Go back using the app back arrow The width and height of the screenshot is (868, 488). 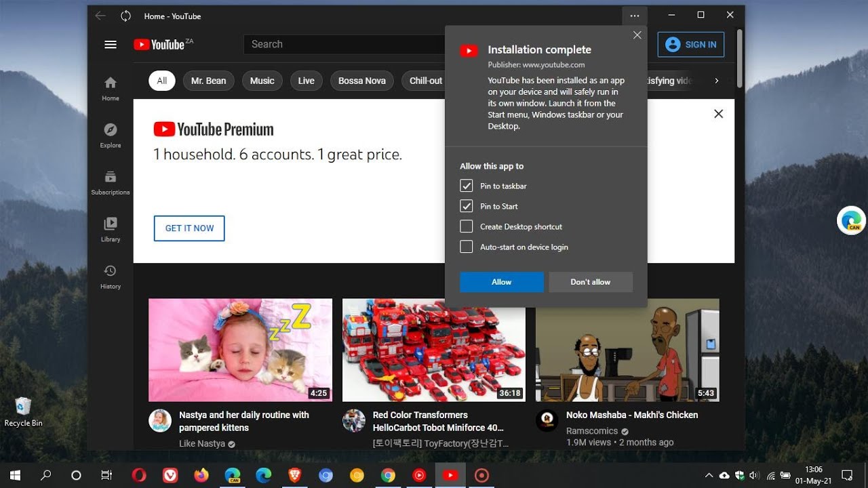(100, 16)
